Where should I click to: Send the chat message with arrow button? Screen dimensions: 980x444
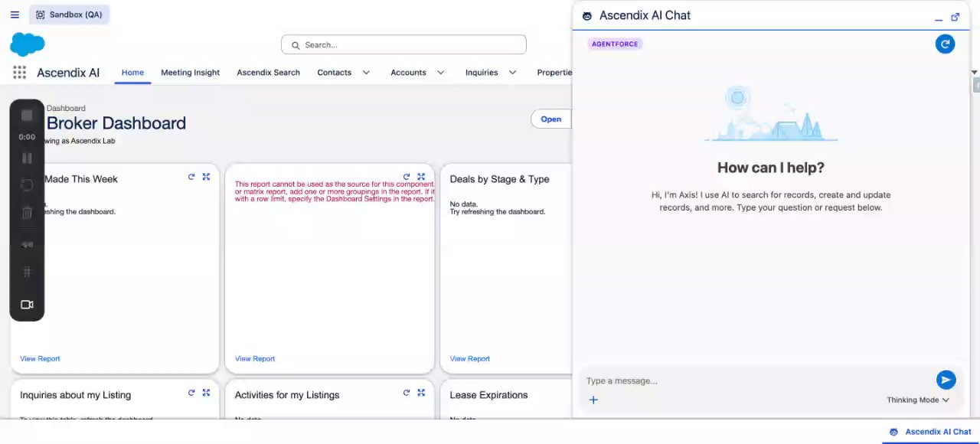click(946, 380)
